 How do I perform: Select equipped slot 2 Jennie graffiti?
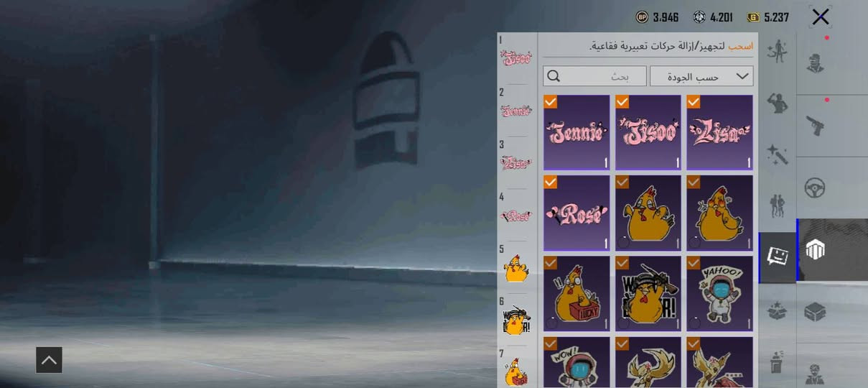pos(516,111)
